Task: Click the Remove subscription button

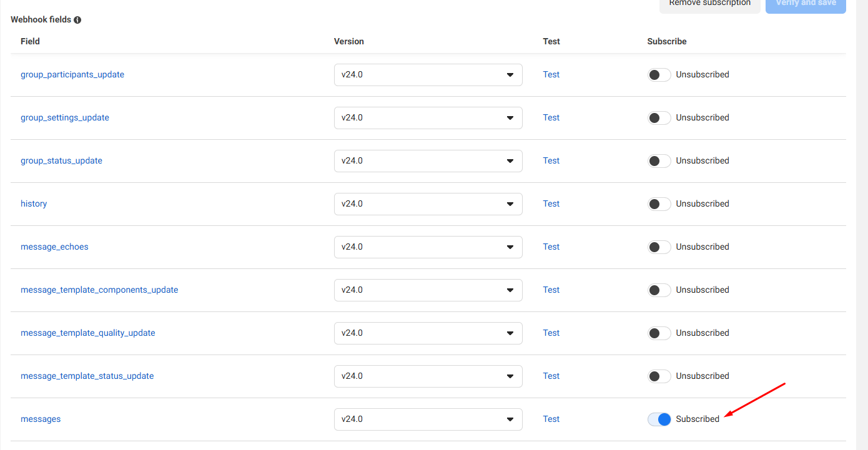Action: pyautogui.click(x=709, y=4)
